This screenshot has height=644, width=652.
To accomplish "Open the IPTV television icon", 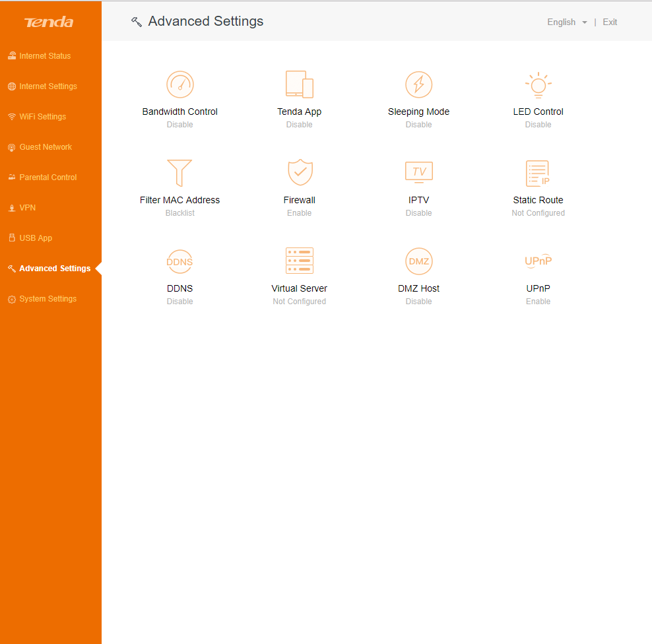I will click(419, 172).
